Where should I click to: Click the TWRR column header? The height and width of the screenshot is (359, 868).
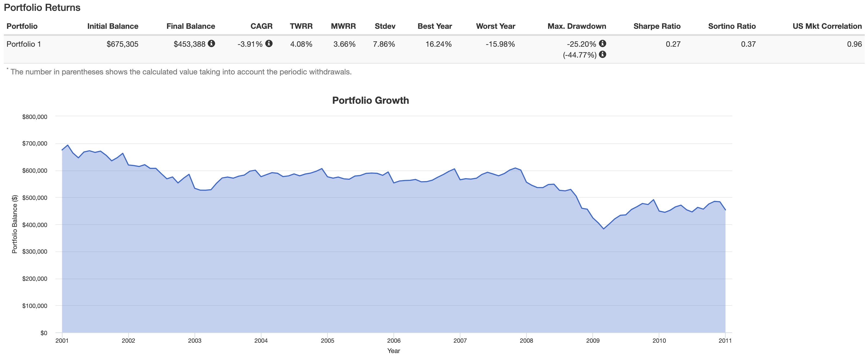[301, 26]
